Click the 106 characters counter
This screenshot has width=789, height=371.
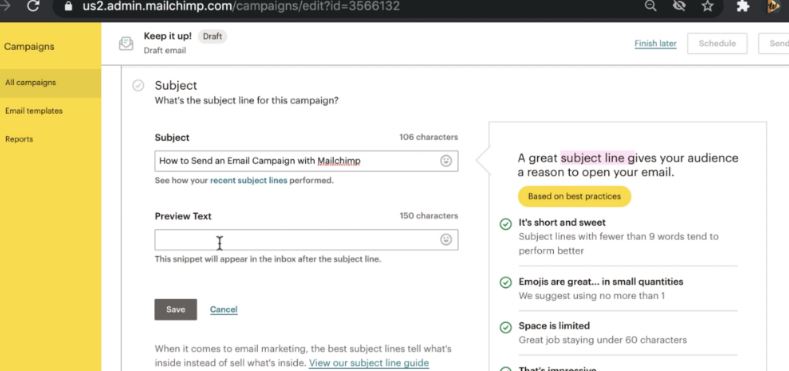tap(429, 137)
